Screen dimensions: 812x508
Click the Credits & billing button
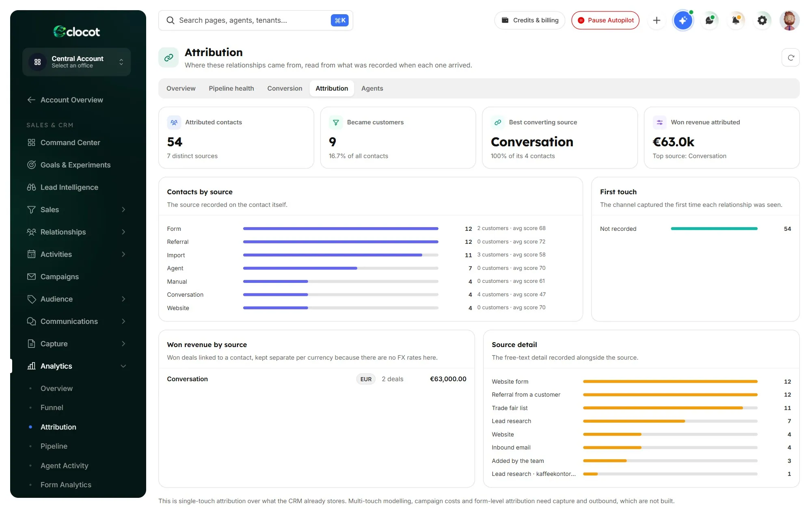pos(530,20)
